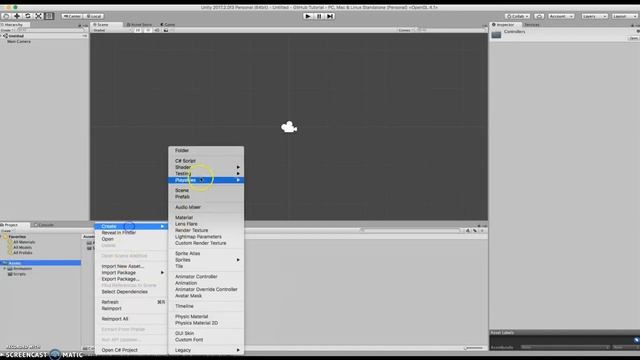The width and height of the screenshot is (640, 360).
Task: Choose C# Script from Create submenu
Action: tap(206, 161)
